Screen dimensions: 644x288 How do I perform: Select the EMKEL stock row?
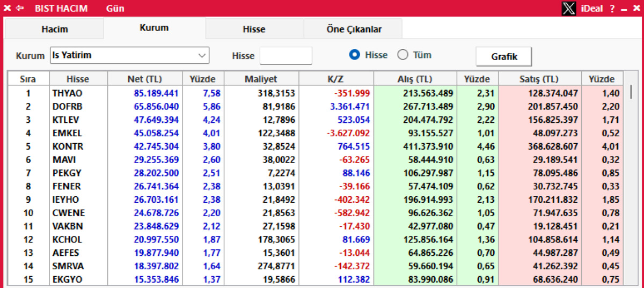click(316, 133)
